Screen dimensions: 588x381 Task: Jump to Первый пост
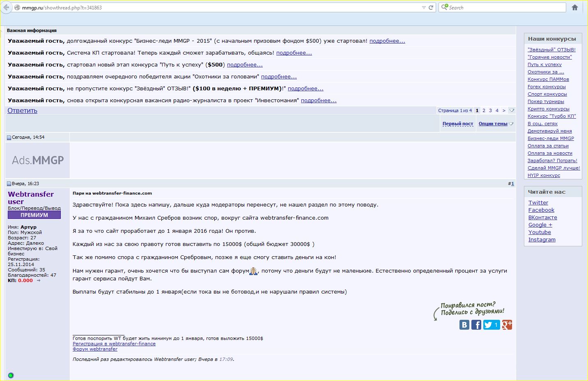tap(458, 124)
